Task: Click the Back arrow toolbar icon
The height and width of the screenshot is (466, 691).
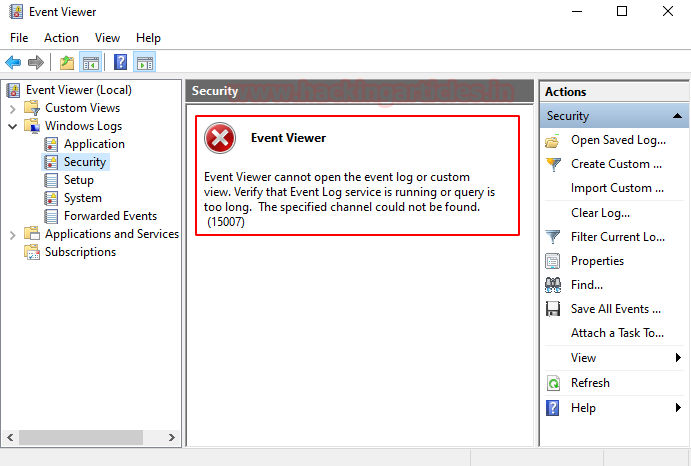Action: (13, 62)
